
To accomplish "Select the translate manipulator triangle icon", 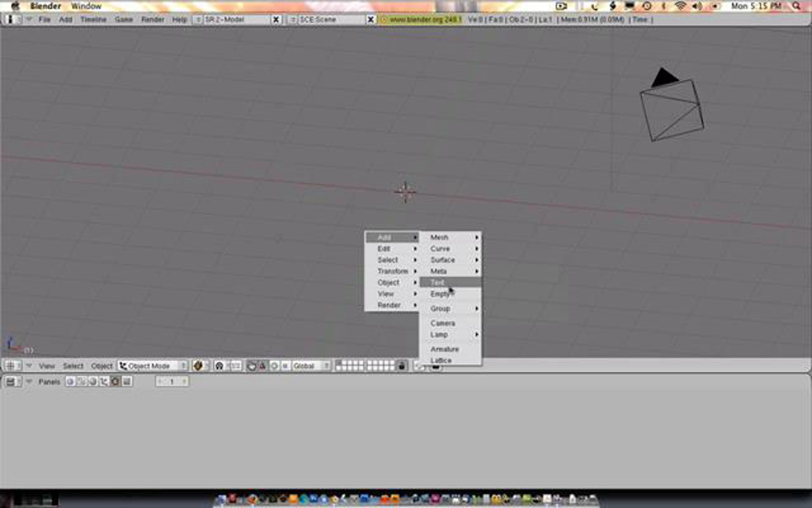I will pyautogui.click(x=263, y=366).
